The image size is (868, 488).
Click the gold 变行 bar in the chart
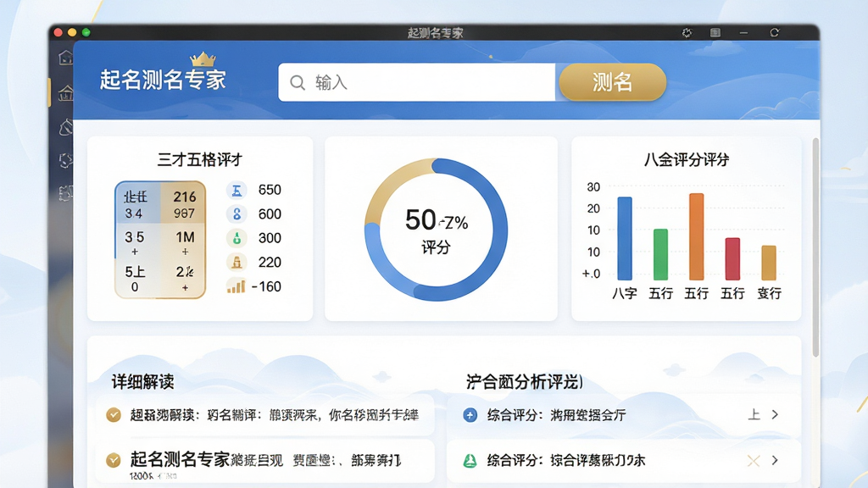point(769,263)
